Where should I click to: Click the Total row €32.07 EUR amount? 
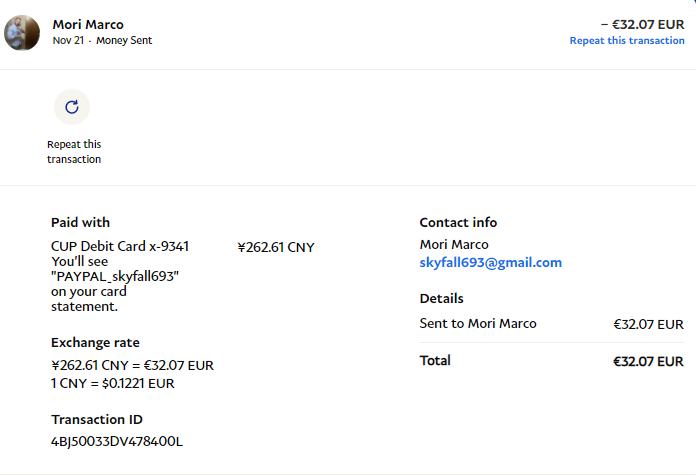pos(648,361)
